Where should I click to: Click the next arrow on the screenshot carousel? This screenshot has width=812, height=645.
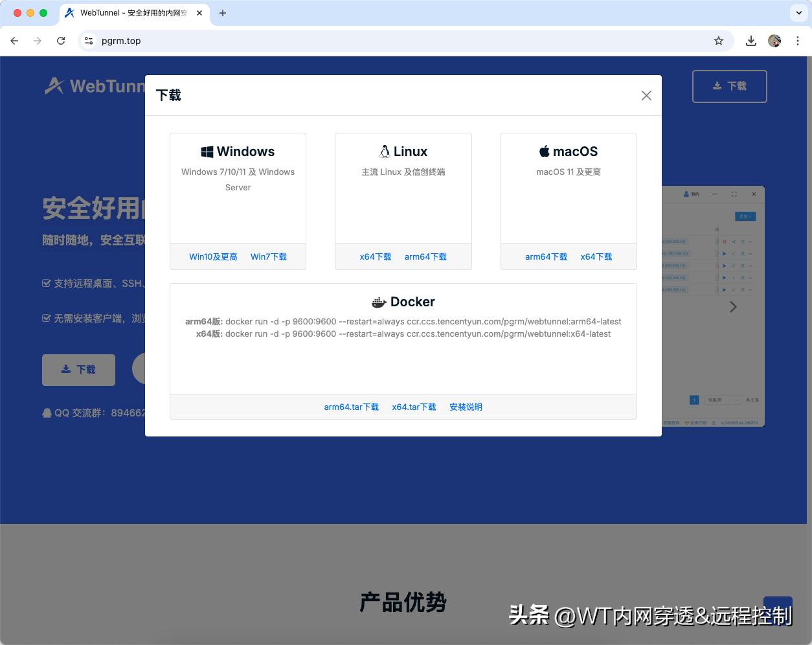(733, 307)
